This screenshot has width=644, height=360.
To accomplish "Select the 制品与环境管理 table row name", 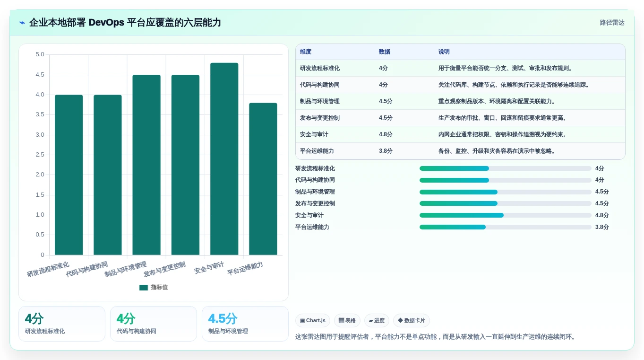I will pos(320,102).
